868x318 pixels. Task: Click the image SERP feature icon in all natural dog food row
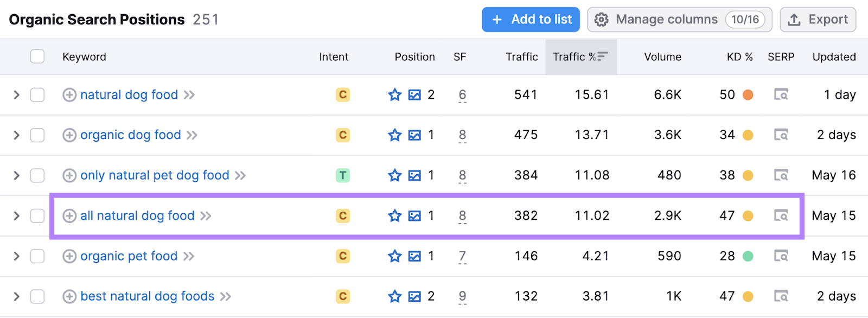[x=414, y=217]
